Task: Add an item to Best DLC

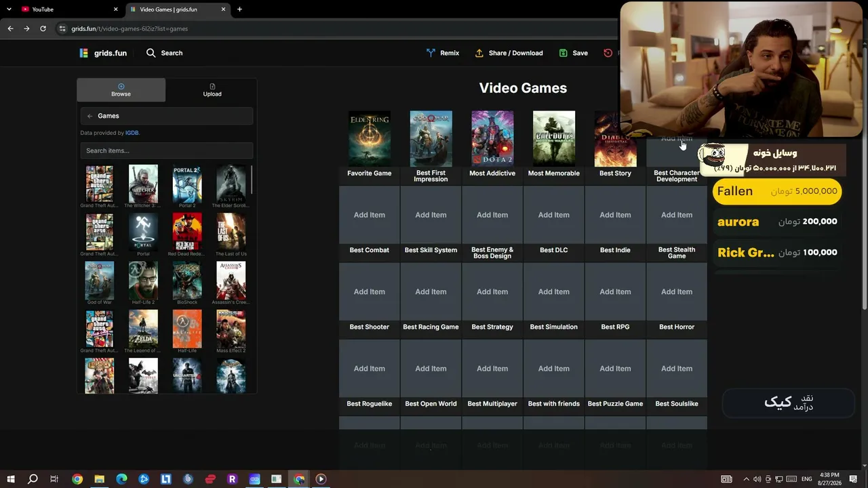Action: 554,215
